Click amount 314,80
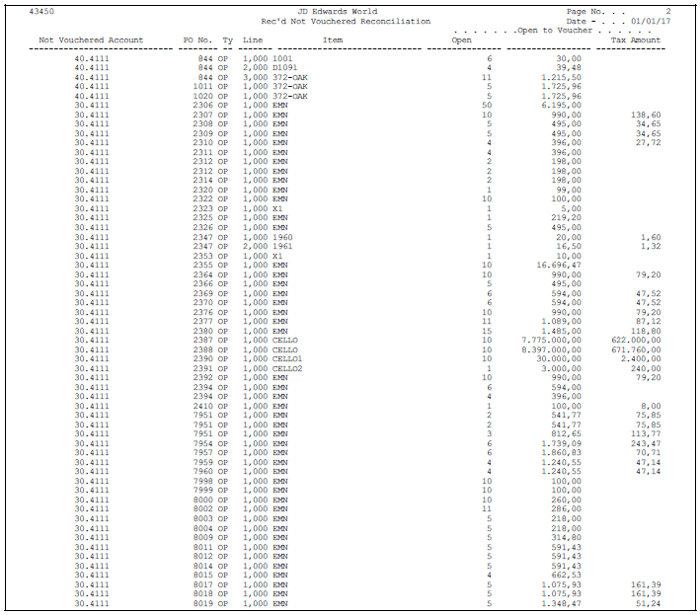 coord(566,537)
